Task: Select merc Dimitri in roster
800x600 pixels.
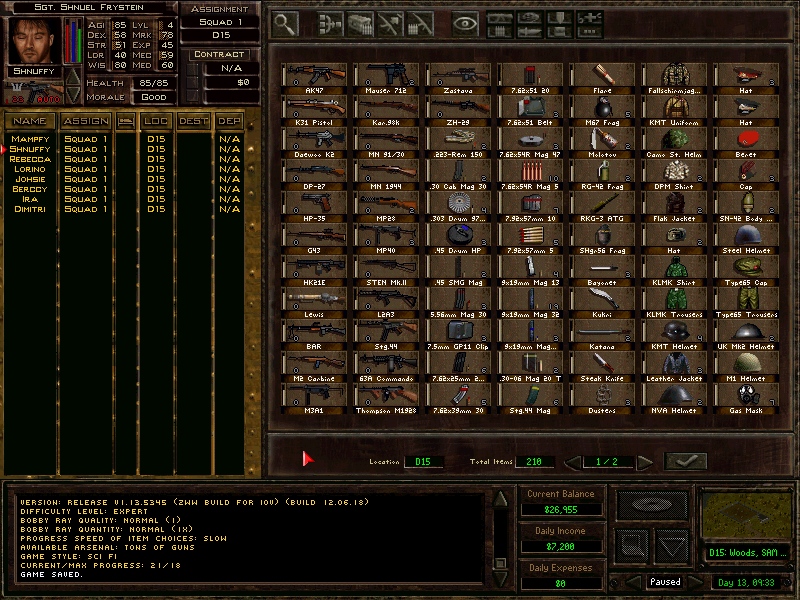Action: tap(30, 209)
